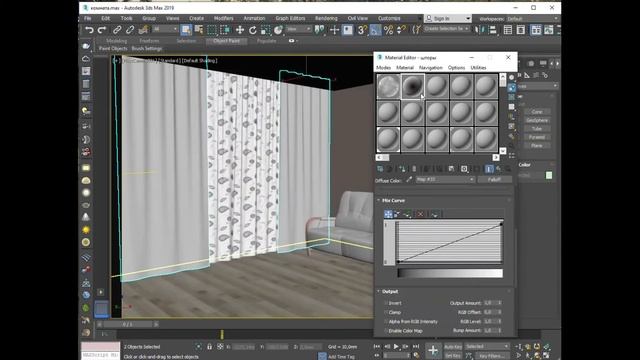640x360 pixels.
Task: Click the green object color swatch
Action: [549, 176]
